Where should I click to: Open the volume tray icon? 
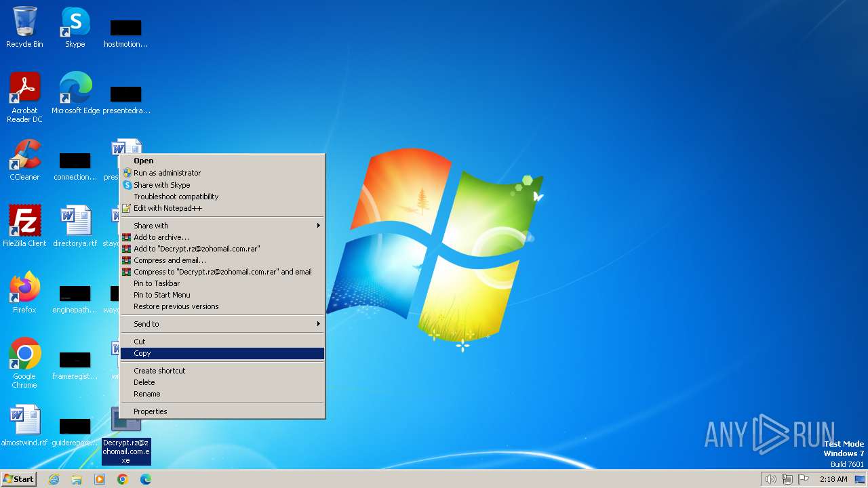pyautogui.click(x=771, y=479)
